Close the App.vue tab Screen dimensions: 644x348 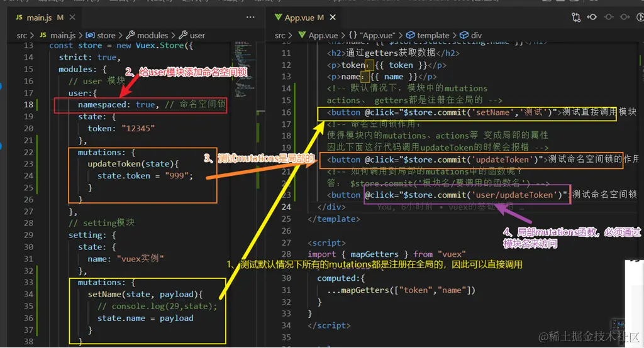333,17
